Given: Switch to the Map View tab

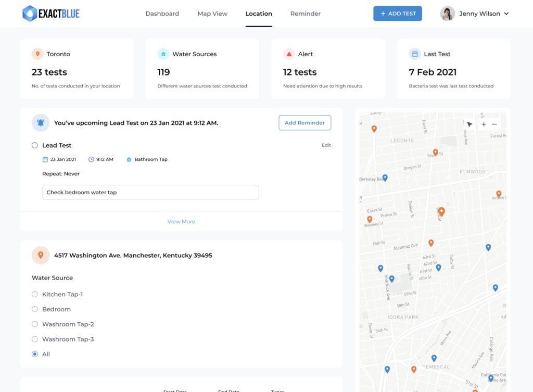Looking at the screenshot, I should (x=212, y=14).
